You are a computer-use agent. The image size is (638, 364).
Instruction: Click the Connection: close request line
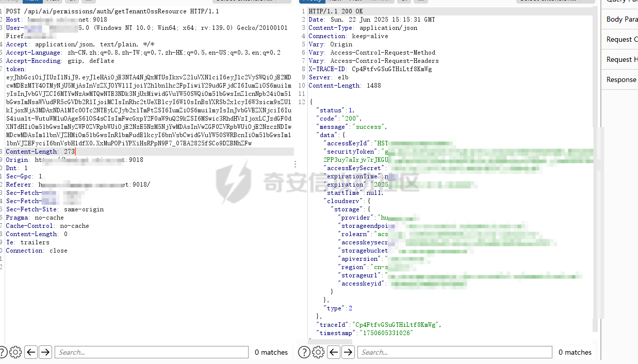tap(37, 251)
